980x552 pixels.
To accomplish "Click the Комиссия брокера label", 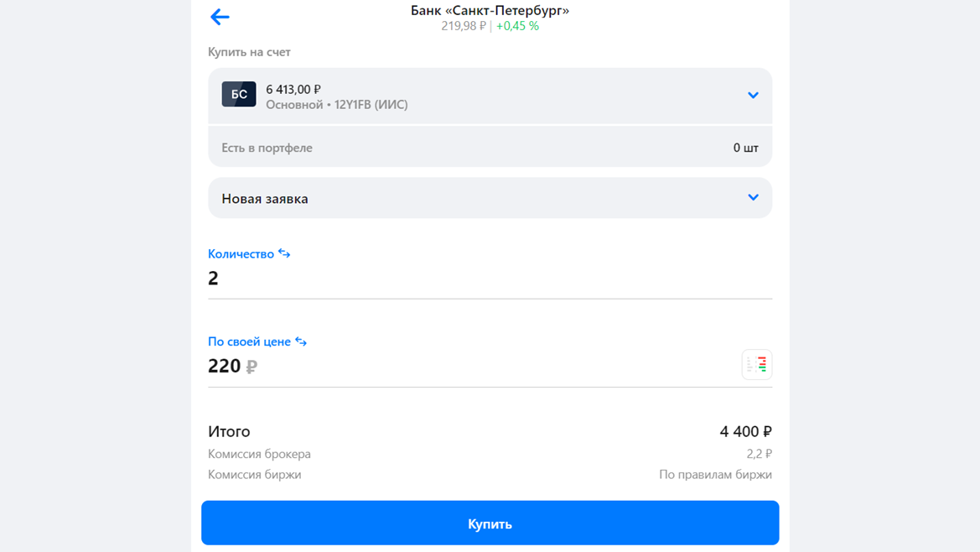I will click(259, 454).
